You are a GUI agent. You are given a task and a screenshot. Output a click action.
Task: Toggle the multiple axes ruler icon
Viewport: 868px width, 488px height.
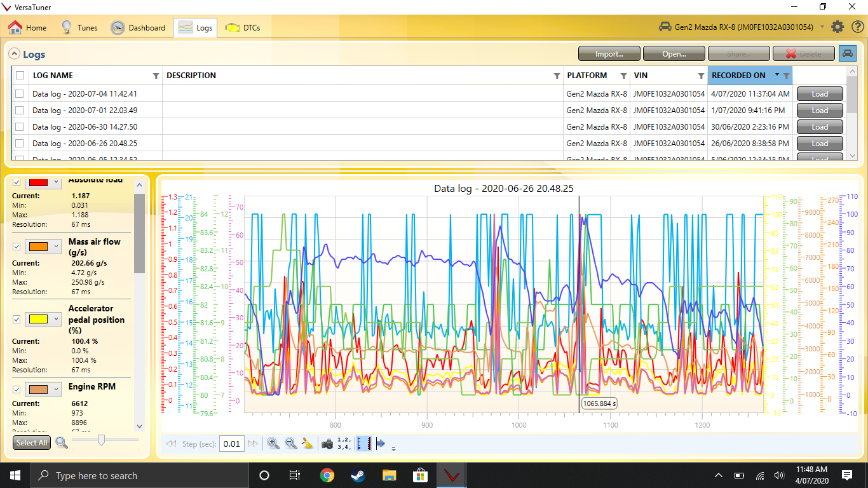(x=363, y=444)
